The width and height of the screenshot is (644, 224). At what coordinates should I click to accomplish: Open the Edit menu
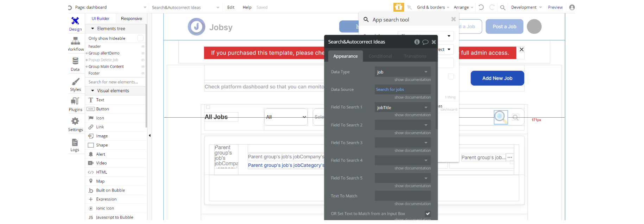pos(231,7)
